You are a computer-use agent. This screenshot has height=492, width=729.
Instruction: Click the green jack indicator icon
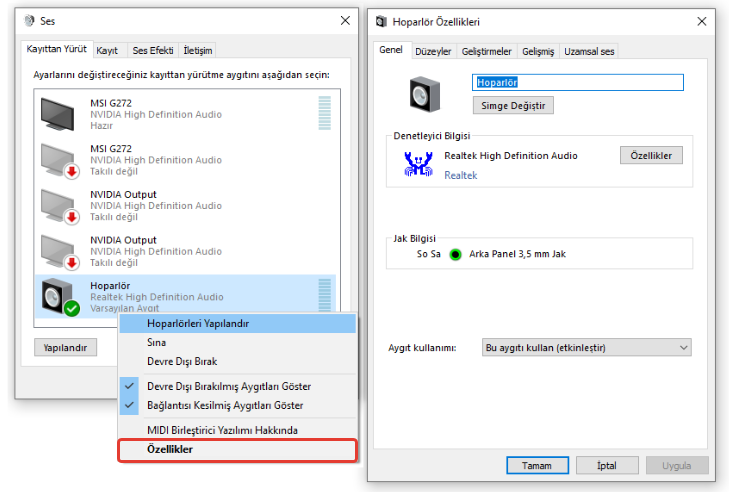click(455, 254)
